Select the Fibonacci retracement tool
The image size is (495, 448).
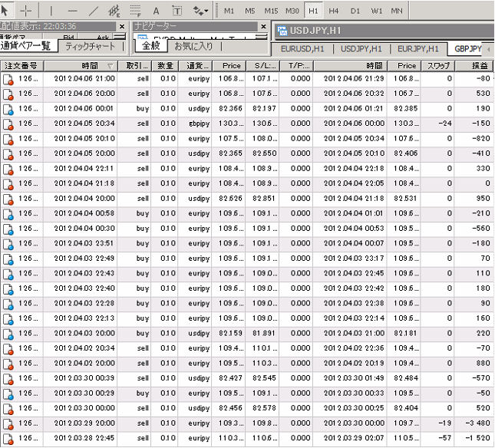136,11
